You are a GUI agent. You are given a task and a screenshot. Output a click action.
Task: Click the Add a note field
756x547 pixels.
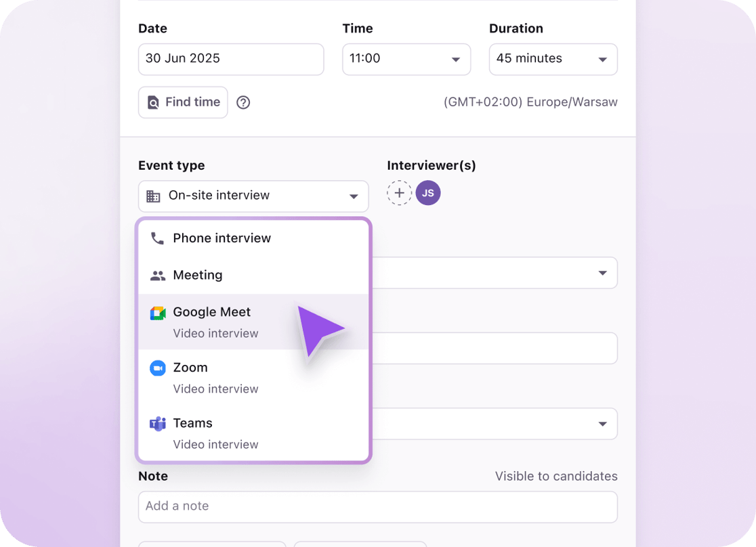coord(377,506)
